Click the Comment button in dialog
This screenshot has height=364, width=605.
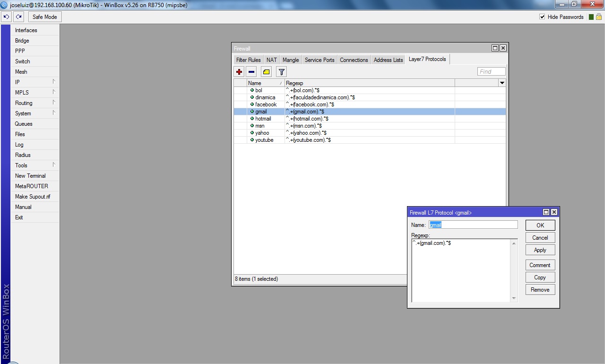(540, 265)
